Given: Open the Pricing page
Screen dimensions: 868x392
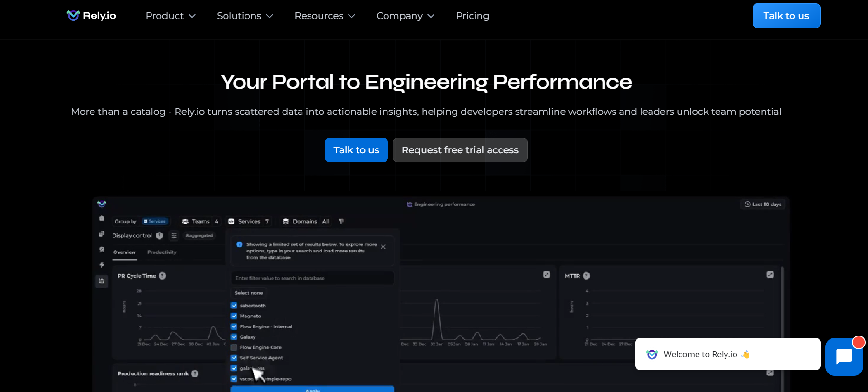Looking at the screenshot, I should pyautogui.click(x=472, y=16).
